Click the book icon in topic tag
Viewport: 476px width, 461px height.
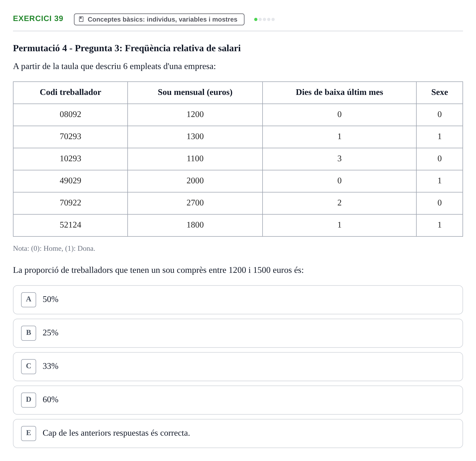tap(81, 19)
